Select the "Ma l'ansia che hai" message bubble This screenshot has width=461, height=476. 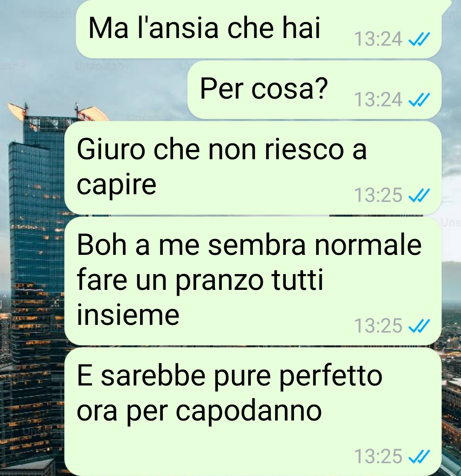coord(258,29)
